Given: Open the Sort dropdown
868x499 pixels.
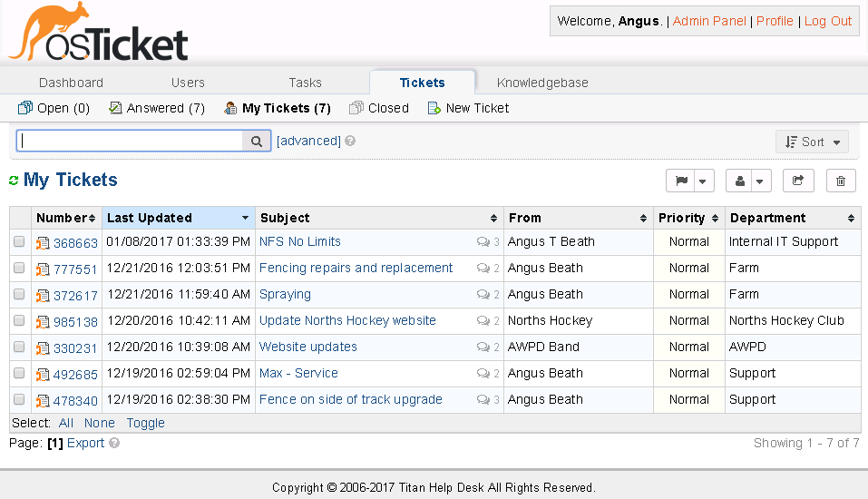Looking at the screenshot, I should coord(813,142).
